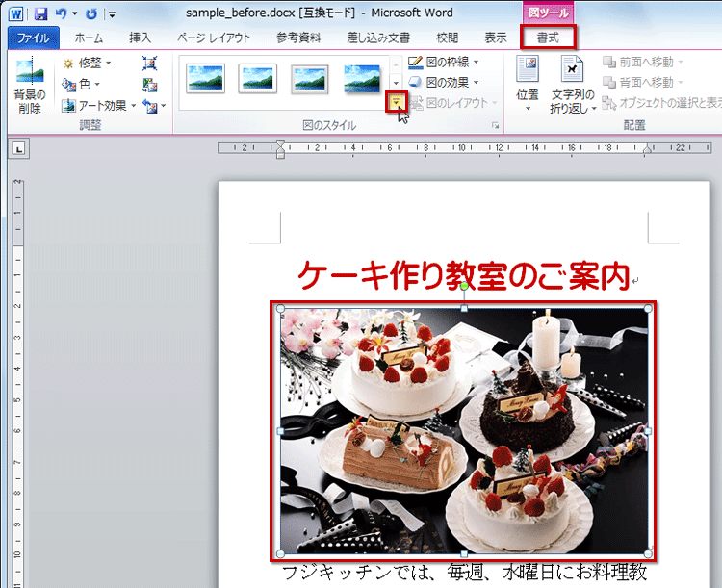Apply the third picture style thumbnail
722x588 pixels.
tap(309, 79)
